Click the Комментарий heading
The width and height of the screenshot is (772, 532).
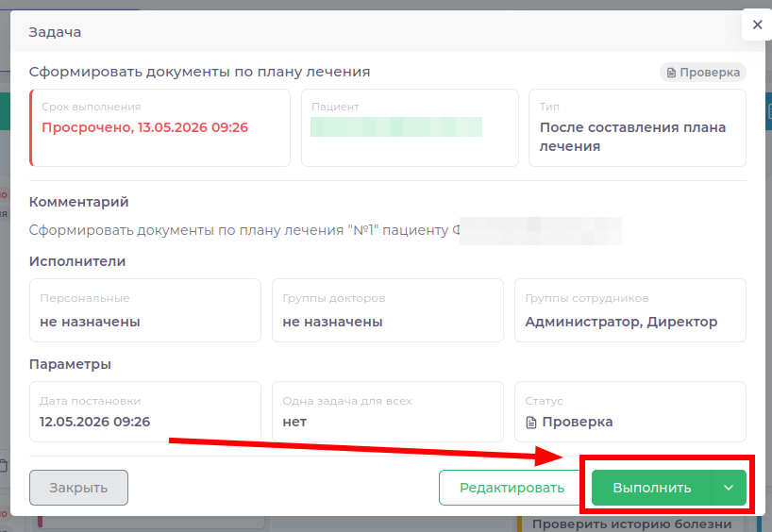pos(78,202)
